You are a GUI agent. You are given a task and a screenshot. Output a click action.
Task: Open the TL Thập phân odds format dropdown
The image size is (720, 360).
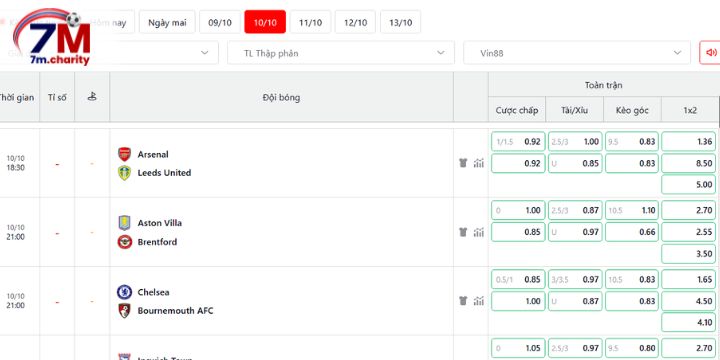tap(341, 53)
